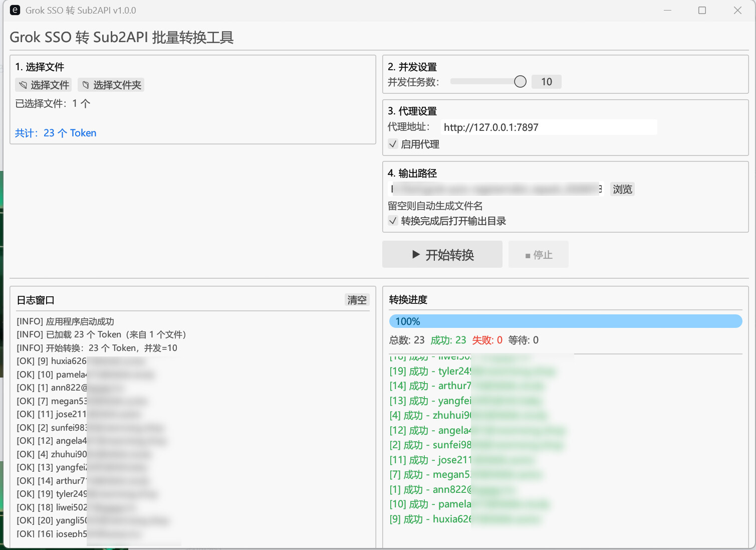Click the 浏览 button
The height and width of the screenshot is (550, 756).
pos(622,189)
